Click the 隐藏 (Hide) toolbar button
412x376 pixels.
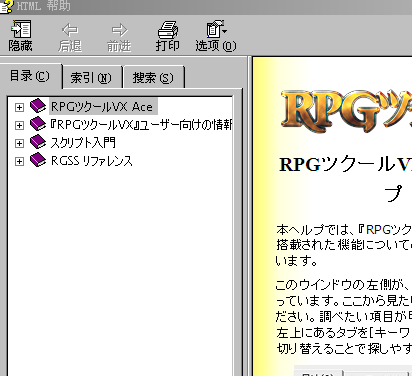click(x=21, y=36)
